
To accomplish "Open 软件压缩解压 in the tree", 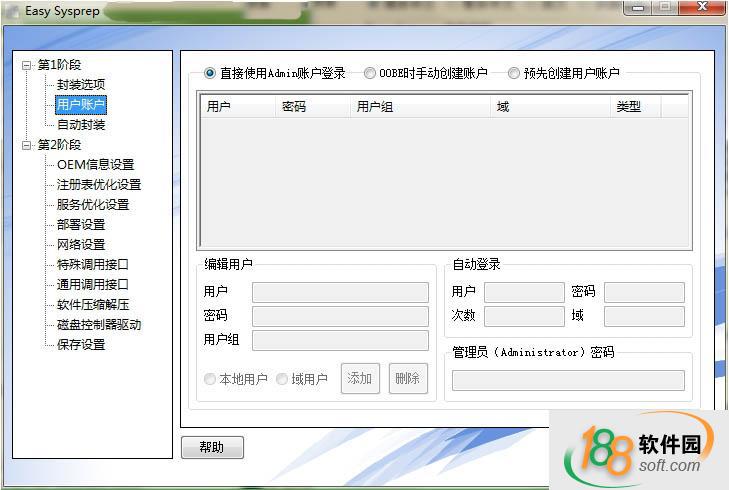I will click(x=93, y=305).
